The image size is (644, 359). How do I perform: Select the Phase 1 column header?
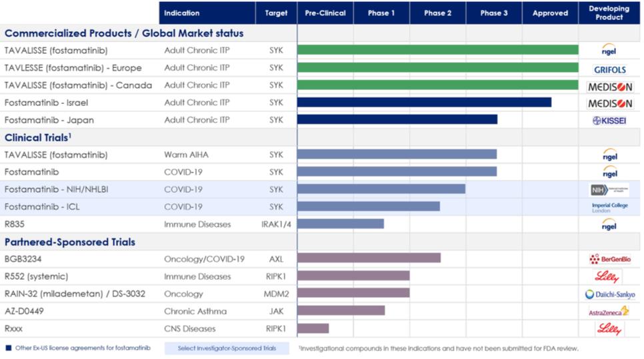point(381,13)
